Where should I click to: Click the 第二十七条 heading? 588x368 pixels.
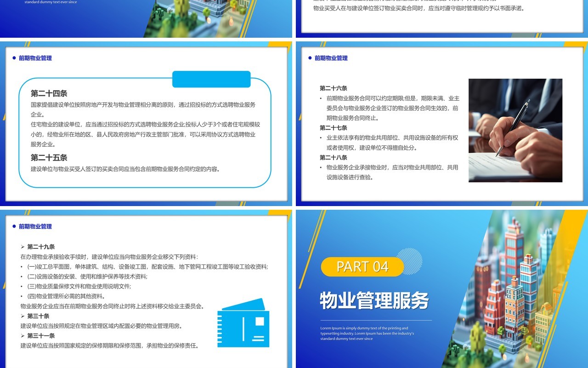[334, 128]
